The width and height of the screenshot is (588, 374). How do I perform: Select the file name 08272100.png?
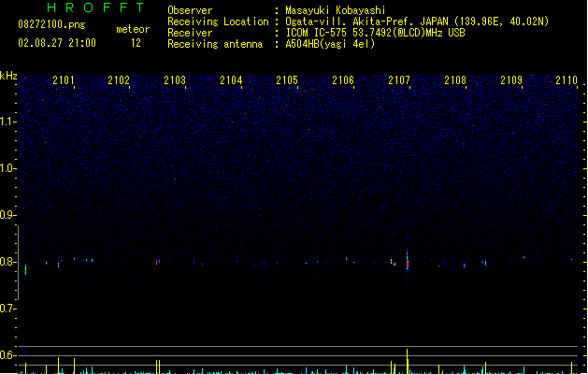(51, 24)
